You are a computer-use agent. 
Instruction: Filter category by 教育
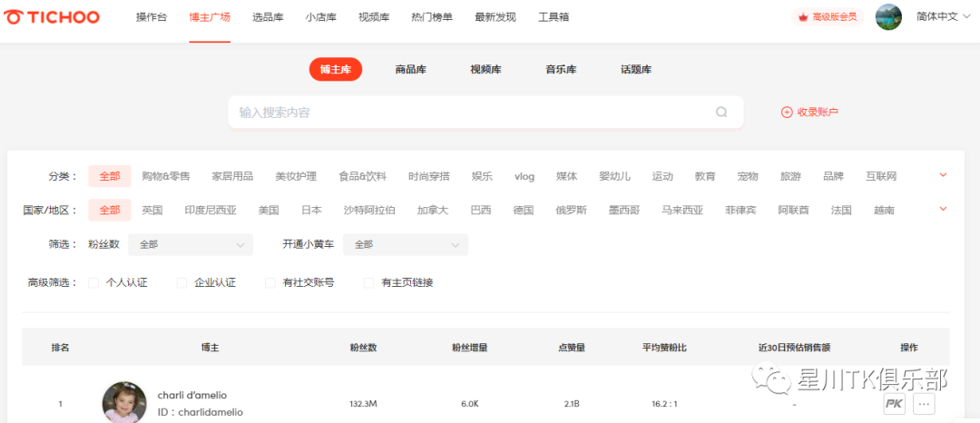(705, 176)
